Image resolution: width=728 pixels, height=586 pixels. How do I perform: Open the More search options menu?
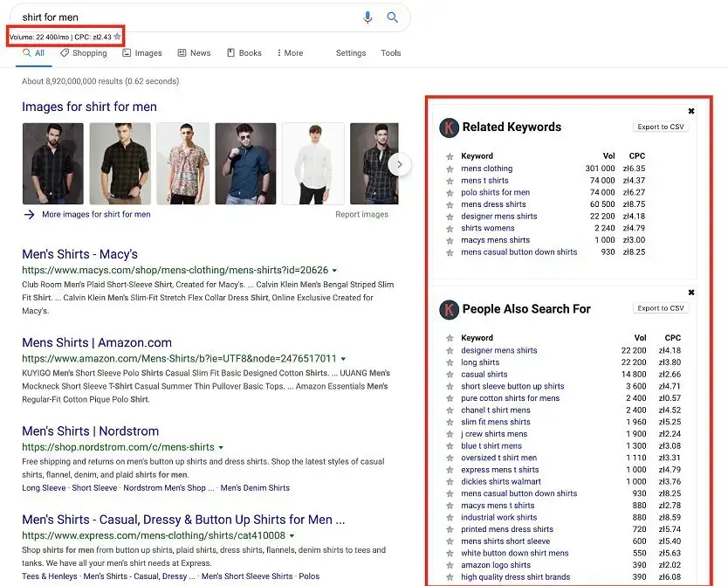coord(290,53)
